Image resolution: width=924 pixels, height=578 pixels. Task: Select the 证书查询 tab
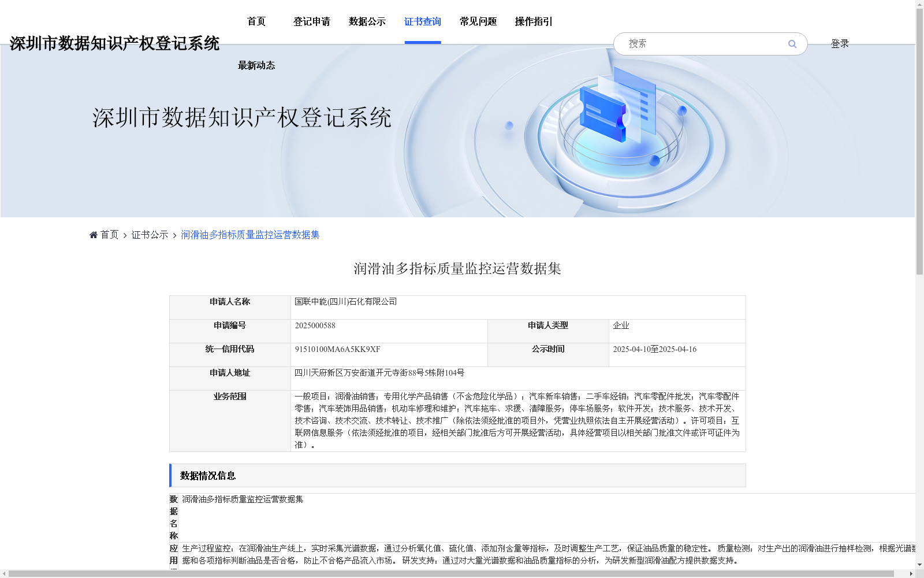point(423,21)
